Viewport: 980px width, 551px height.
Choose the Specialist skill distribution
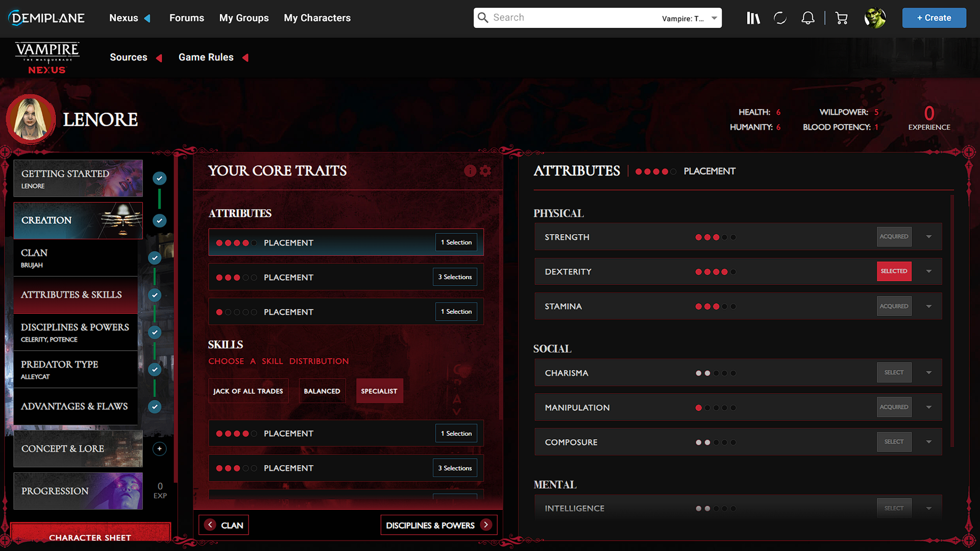[x=379, y=391]
